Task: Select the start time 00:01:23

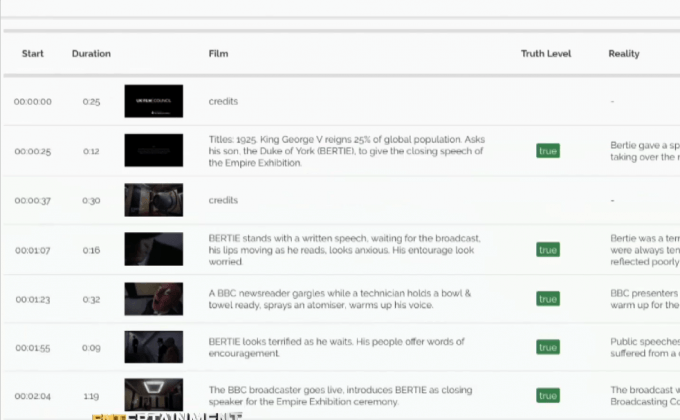Action: click(x=33, y=299)
